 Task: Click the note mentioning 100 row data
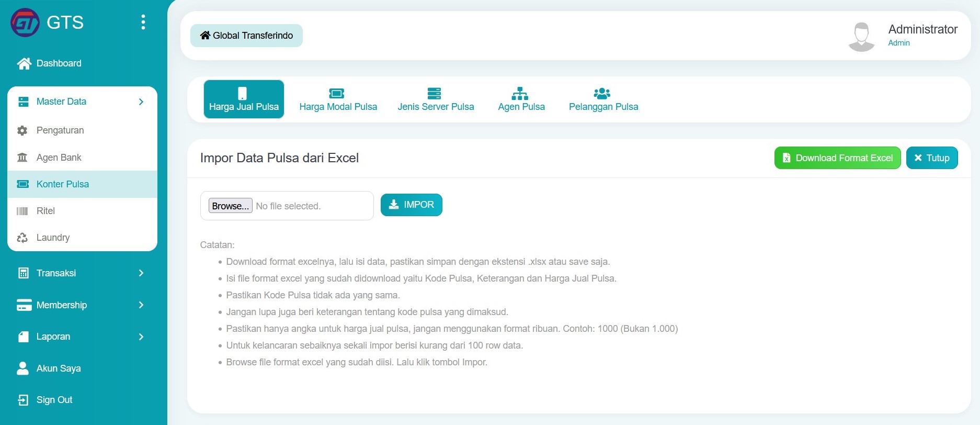click(374, 345)
